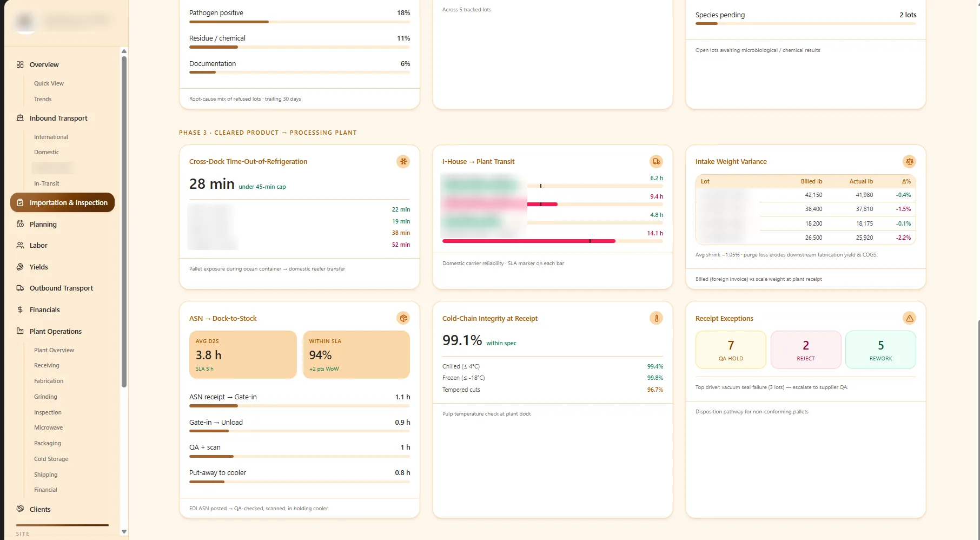Select Importation & Inspection menu item
This screenshot has width=980, height=540.
pyautogui.click(x=62, y=202)
